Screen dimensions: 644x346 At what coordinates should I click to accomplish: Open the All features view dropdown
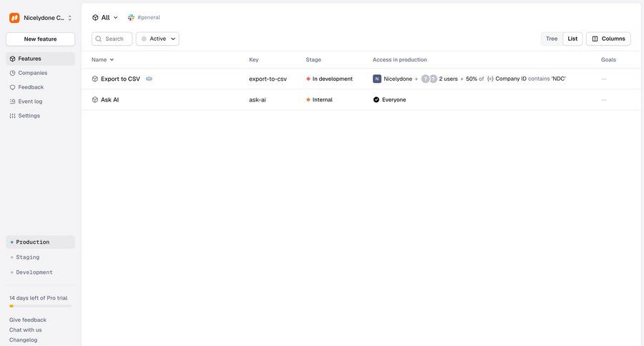105,18
